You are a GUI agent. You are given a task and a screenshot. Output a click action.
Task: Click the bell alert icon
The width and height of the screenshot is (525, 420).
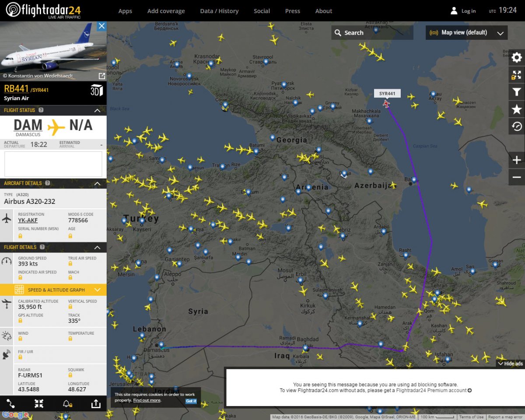[67, 404]
